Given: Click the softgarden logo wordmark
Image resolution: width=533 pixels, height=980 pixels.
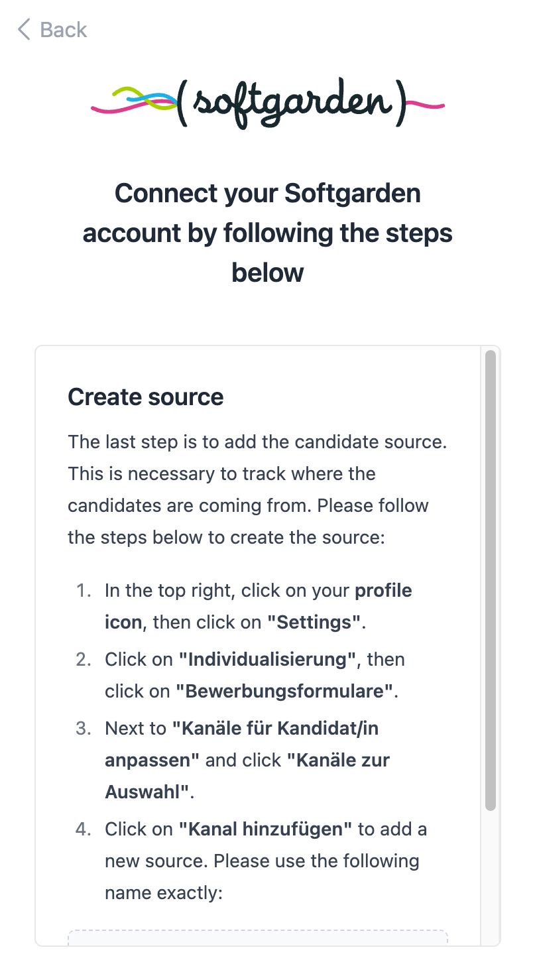Looking at the screenshot, I should coord(291,104).
